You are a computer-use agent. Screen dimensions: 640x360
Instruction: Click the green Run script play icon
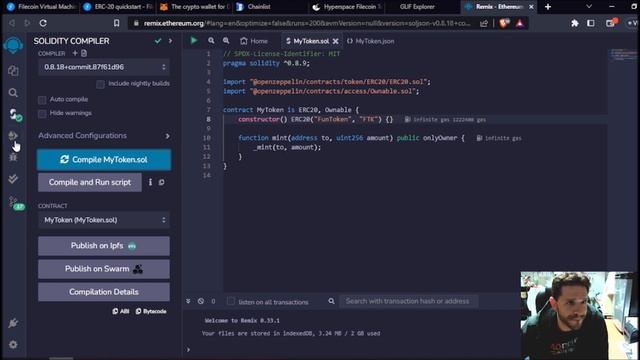(x=194, y=40)
